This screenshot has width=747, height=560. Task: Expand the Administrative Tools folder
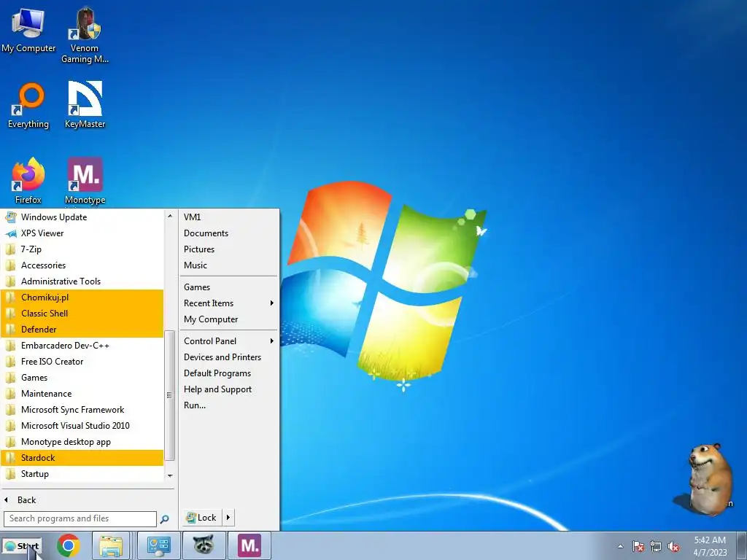click(x=82, y=281)
